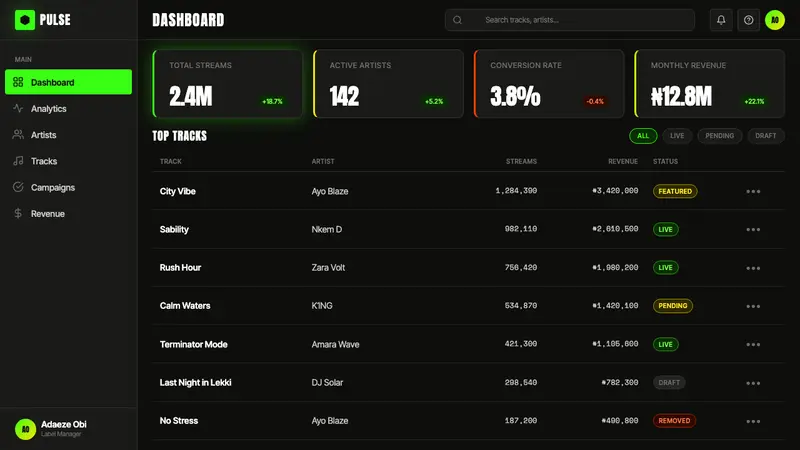Click the FEATURED status badge
This screenshot has width=800, height=450.
pyautogui.click(x=675, y=191)
